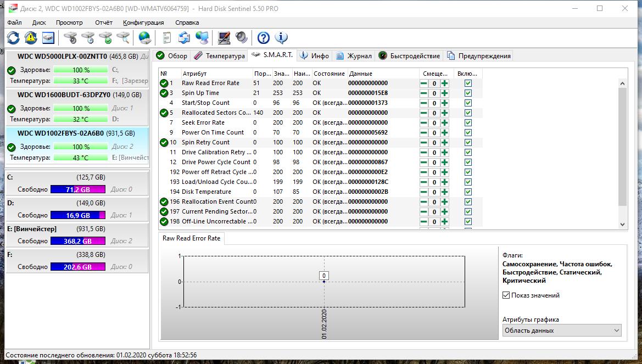642x364 pixels.
Task: Click the send report envelope icon
Action: pos(185,37)
